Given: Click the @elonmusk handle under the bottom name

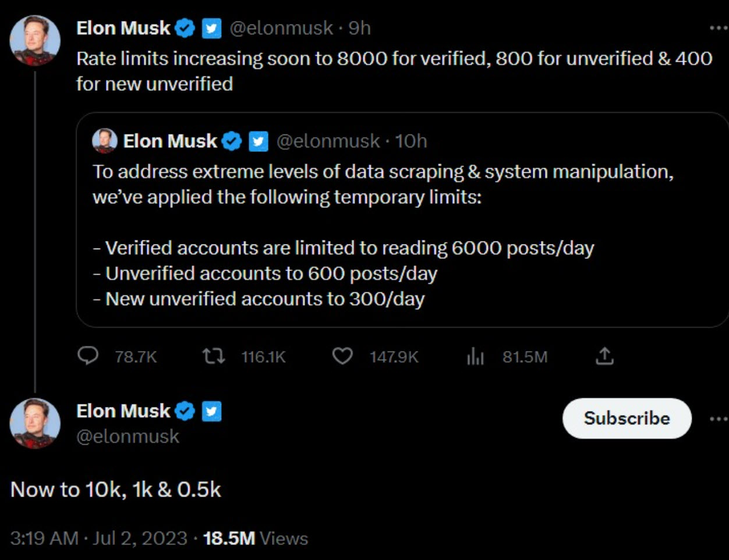Looking at the screenshot, I should pyautogui.click(x=128, y=437).
